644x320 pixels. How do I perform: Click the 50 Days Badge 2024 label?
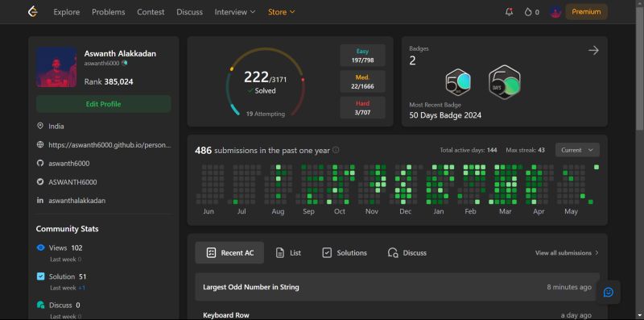coord(445,115)
